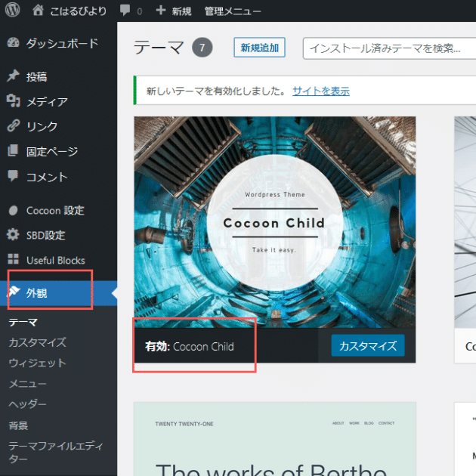
Task: Click the WordPress logo icon
Action: [x=12, y=10]
